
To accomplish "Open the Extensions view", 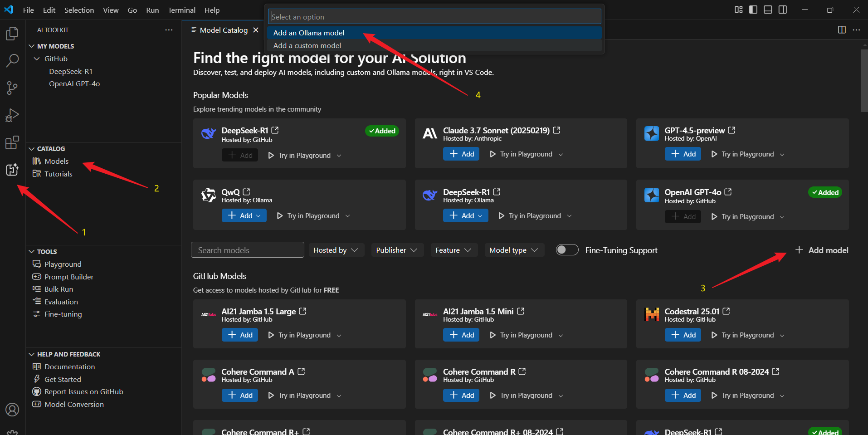I will coord(12,142).
